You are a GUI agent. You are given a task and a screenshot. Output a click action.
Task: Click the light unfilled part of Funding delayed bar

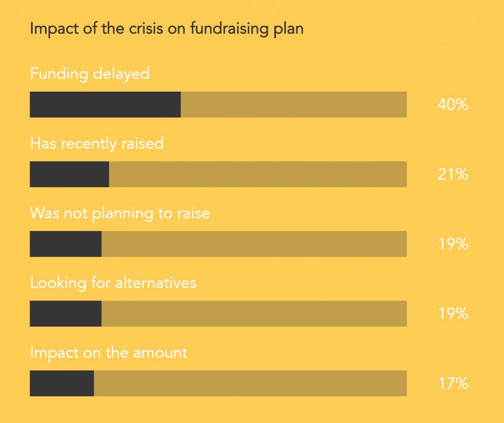[x=293, y=104]
